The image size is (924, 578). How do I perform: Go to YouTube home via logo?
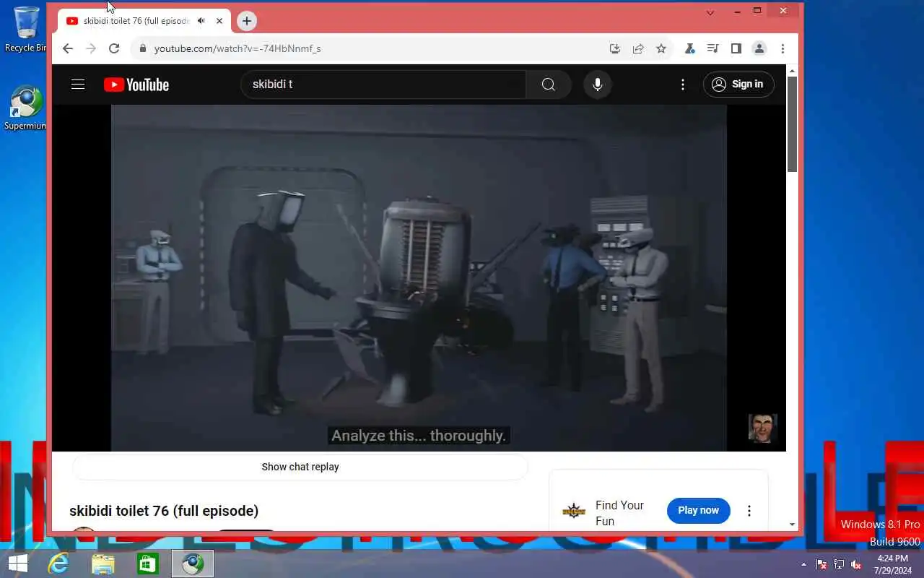[136, 85]
